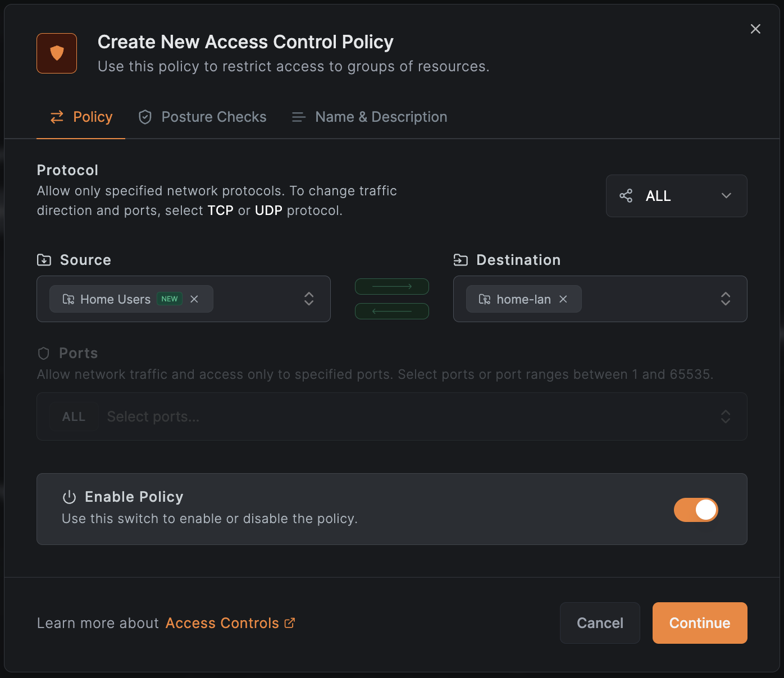Click the Destination outbox icon
The width and height of the screenshot is (784, 678).
pos(461,259)
